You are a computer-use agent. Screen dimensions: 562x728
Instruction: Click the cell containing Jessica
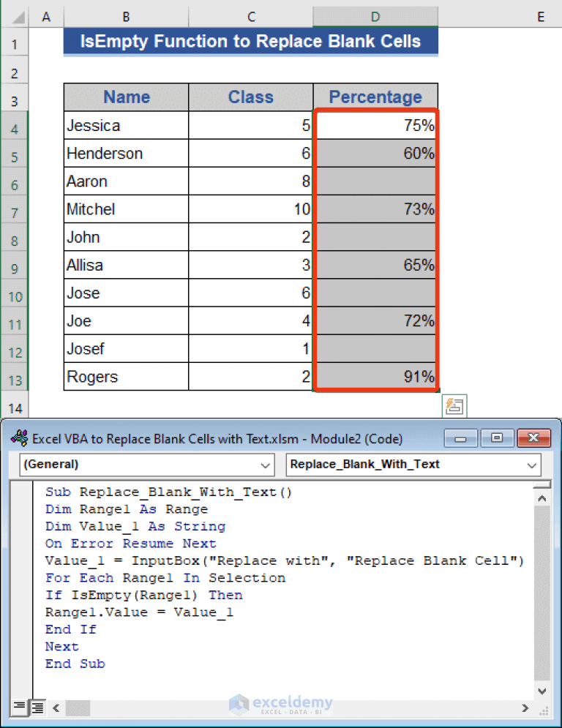(x=127, y=125)
